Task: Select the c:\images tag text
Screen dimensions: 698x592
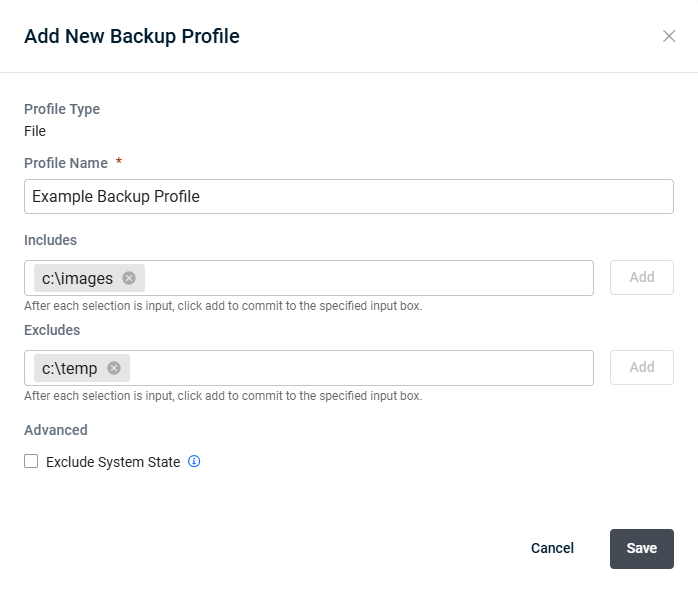Action: click(x=77, y=279)
